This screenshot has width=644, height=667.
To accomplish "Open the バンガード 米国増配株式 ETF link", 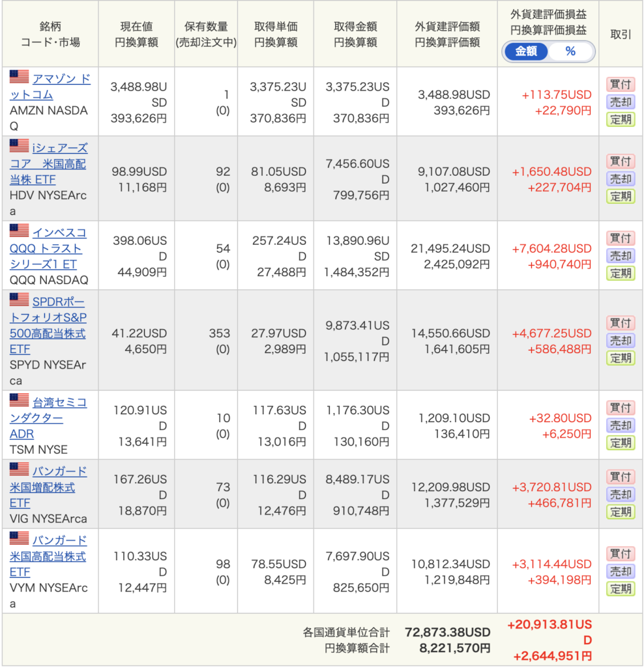I will click(48, 487).
